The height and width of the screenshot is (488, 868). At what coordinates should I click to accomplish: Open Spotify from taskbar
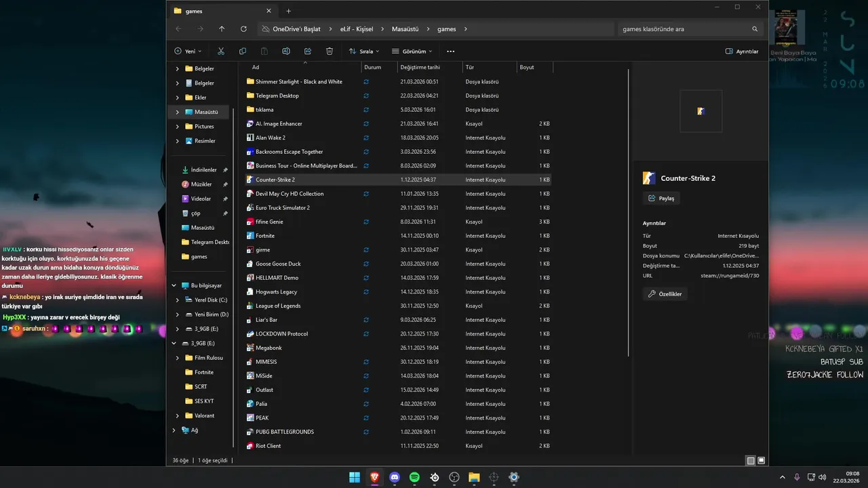coord(414,477)
